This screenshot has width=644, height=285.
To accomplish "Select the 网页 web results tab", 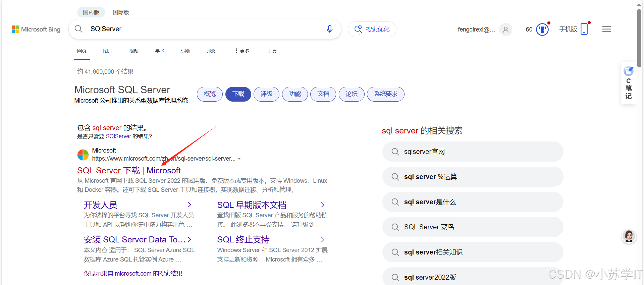I will 82,51.
